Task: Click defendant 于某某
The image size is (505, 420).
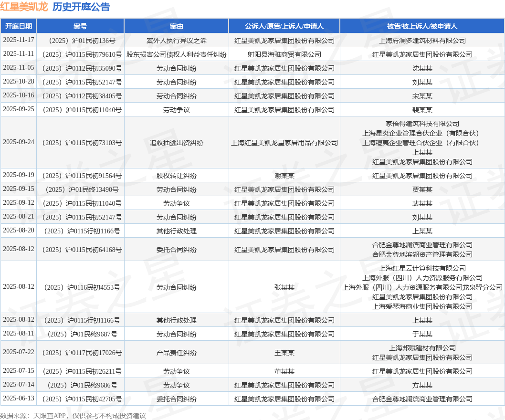Action: click(422, 334)
